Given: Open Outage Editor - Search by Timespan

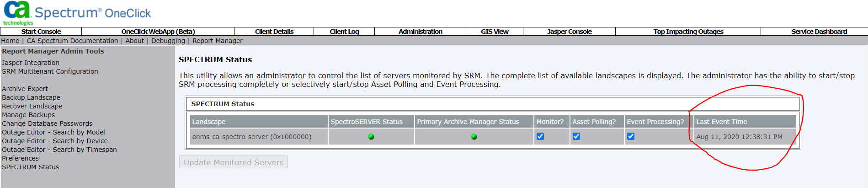Looking at the screenshot, I should click(59, 150).
